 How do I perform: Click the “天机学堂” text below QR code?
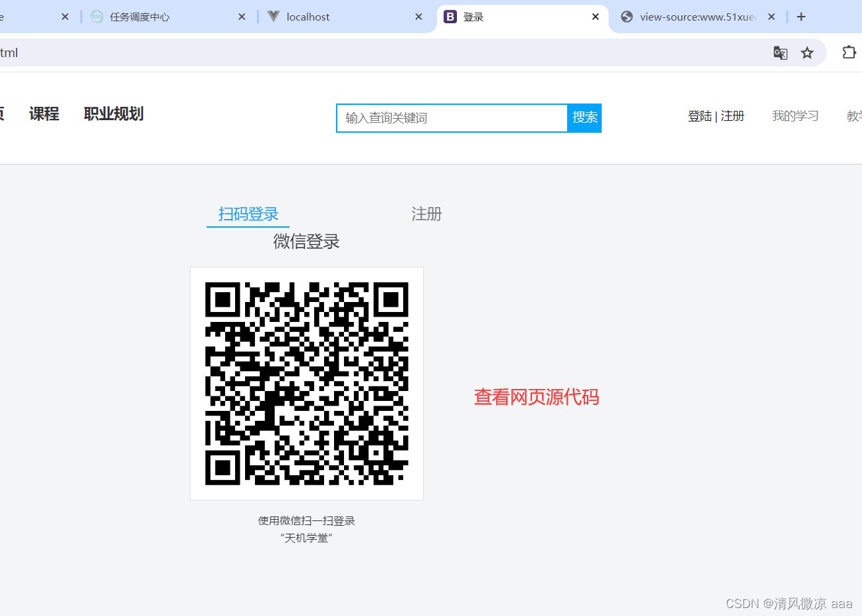pyautogui.click(x=307, y=538)
